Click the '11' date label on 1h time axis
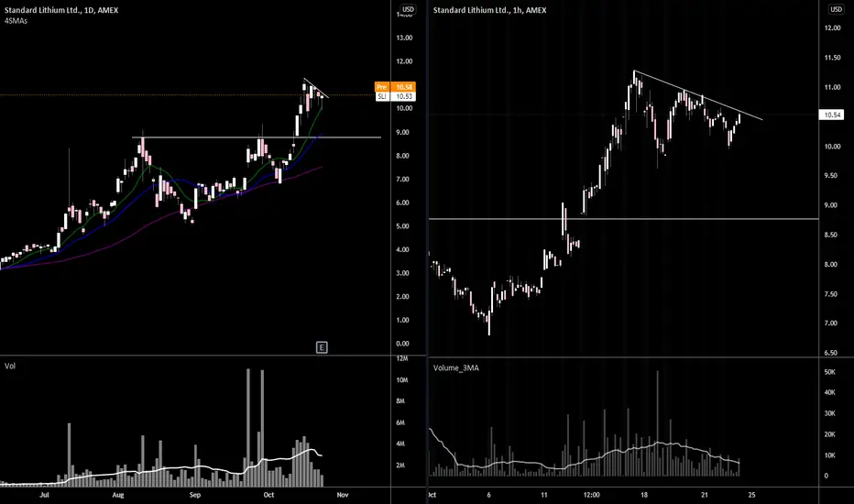The image size is (854, 504). tap(544, 495)
